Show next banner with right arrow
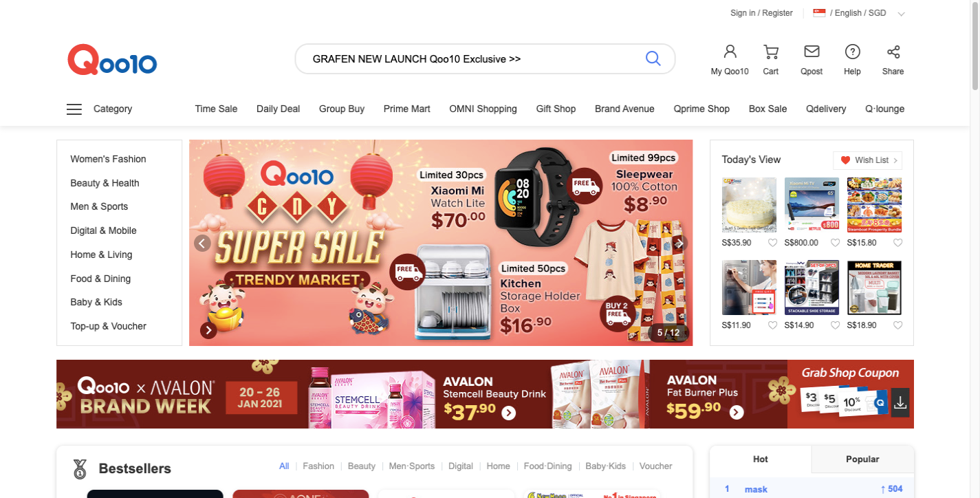Screen dimensions: 980x498 (680, 243)
